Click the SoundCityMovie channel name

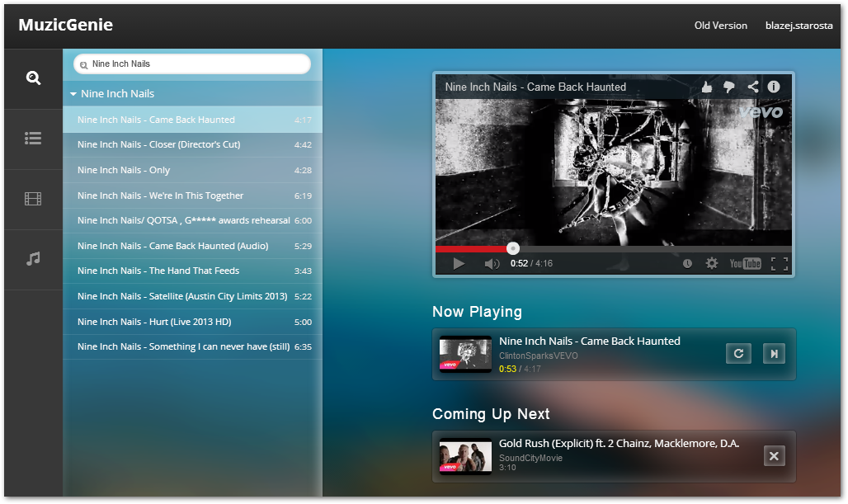click(x=530, y=458)
